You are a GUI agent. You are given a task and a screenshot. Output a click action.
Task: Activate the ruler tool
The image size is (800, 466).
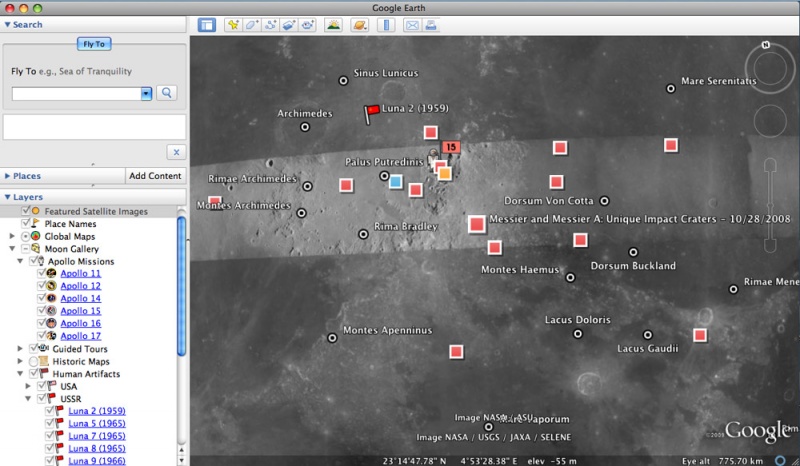(386, 25)
